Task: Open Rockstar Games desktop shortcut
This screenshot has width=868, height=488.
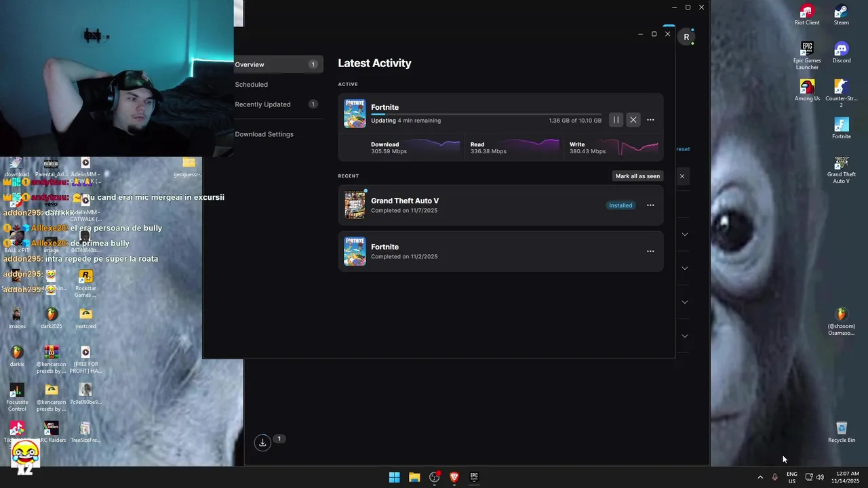Action: 85,283
